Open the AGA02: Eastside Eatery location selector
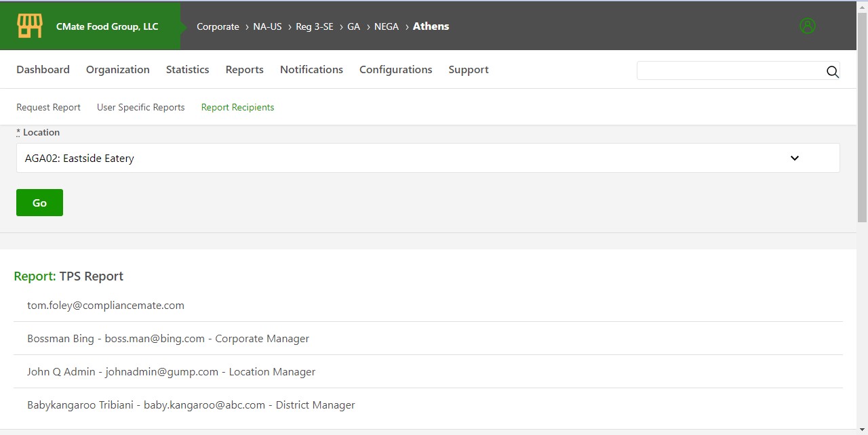This screenshot has height=435, width=868. click(407, 158)
